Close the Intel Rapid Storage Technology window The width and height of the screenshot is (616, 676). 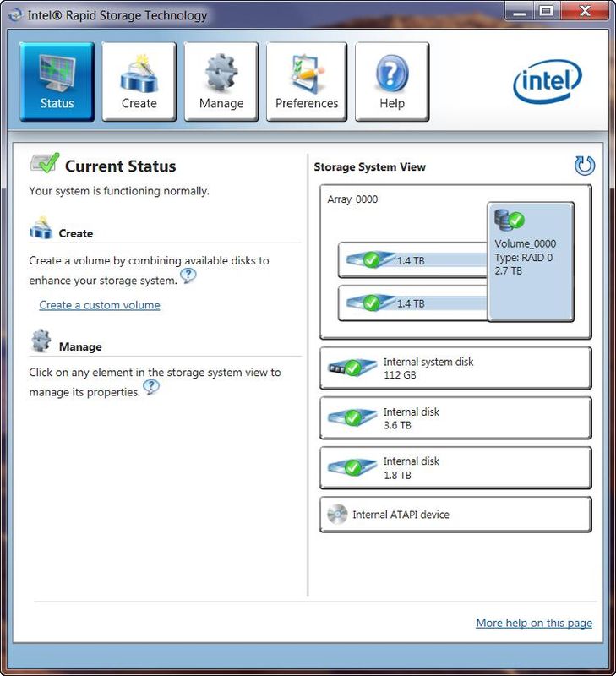click(x=585, y=12)
